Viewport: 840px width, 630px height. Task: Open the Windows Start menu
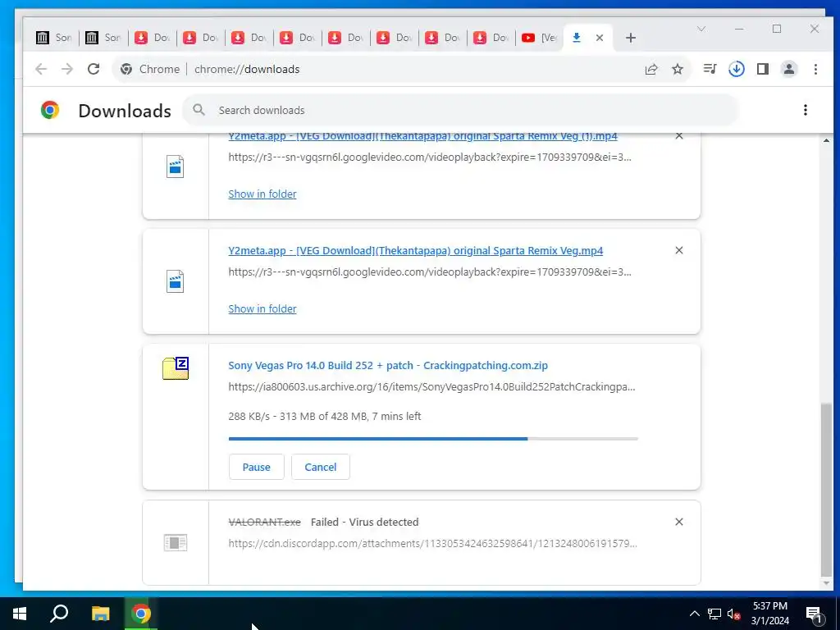coord(20,614)
